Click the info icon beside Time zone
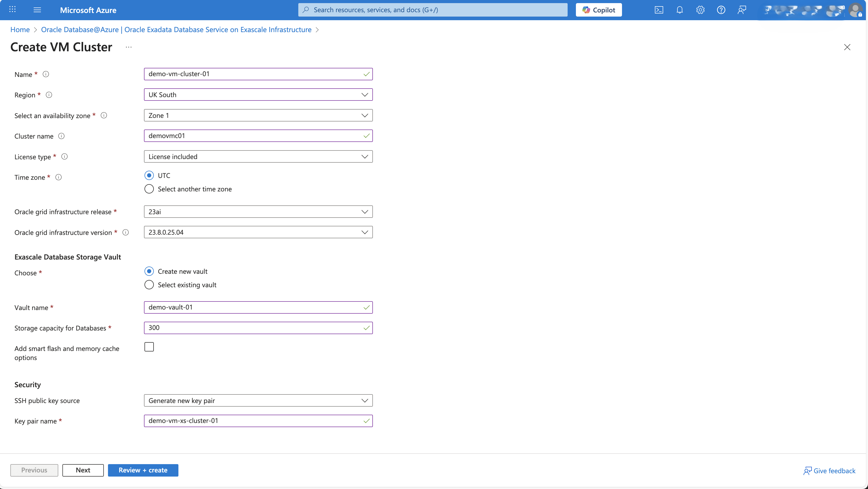The height and width of the screenshot is (489, 868). pyautogui.click(x=58, y=177)
